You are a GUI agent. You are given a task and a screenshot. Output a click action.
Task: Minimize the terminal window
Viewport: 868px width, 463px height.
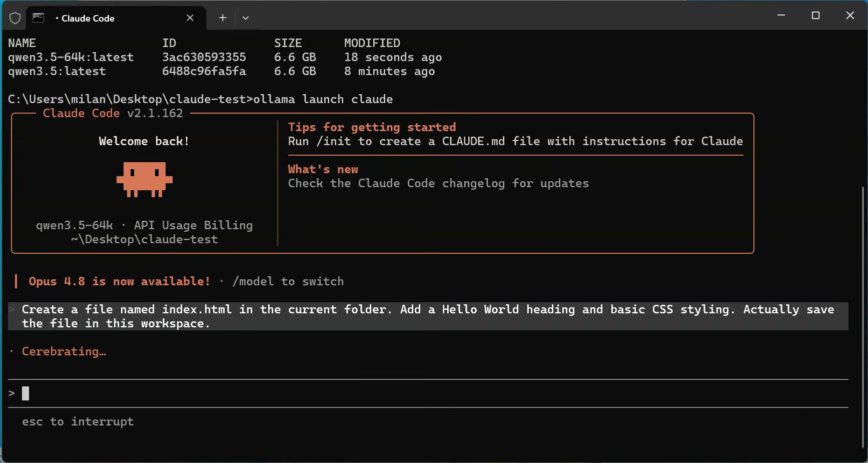pyautogui.click(x=781, y=16)
